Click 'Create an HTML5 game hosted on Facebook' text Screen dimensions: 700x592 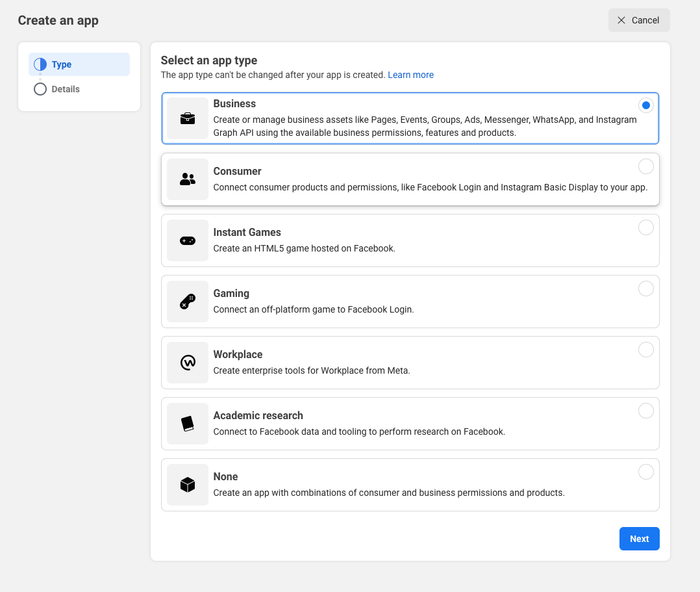(x=304, y=248)
